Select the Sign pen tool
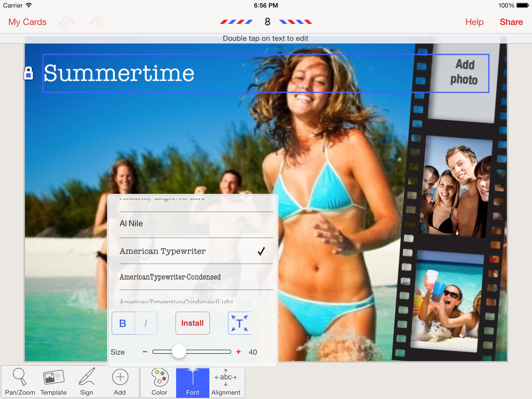 coord(87,382)
